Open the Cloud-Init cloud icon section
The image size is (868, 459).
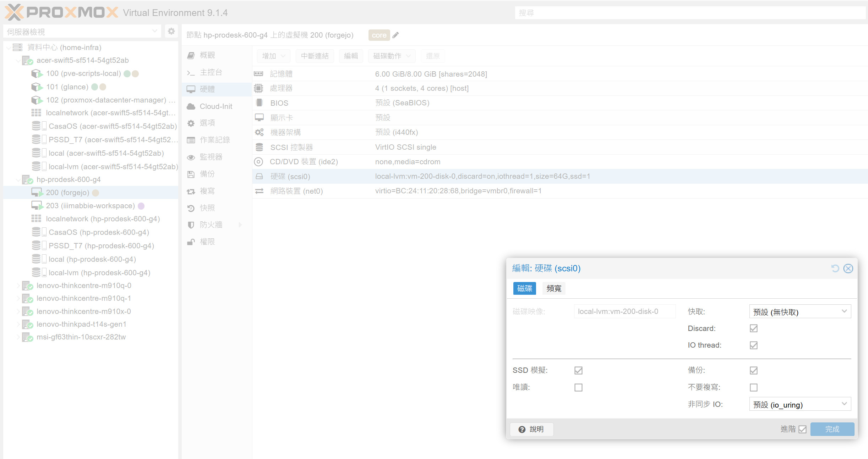point(191,106)
